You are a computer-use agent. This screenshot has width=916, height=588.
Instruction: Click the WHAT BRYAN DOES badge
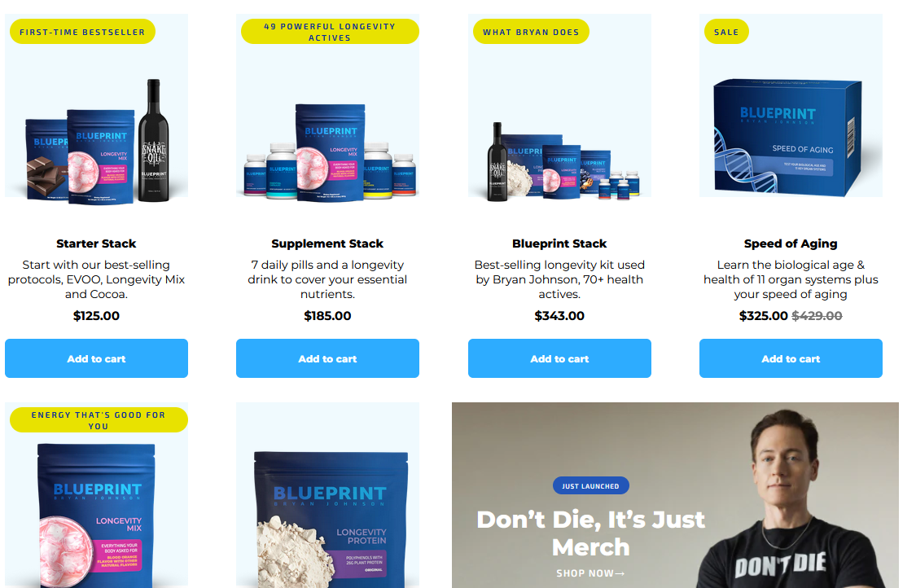[x=531, y=32]
